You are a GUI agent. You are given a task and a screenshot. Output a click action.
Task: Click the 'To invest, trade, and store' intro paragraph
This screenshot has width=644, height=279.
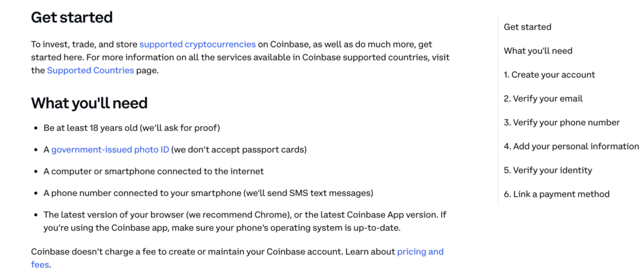click(240, 57)
